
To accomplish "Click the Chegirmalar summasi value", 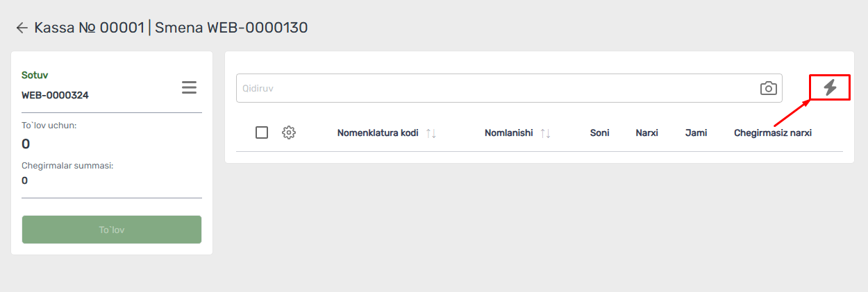I will 25,180.
